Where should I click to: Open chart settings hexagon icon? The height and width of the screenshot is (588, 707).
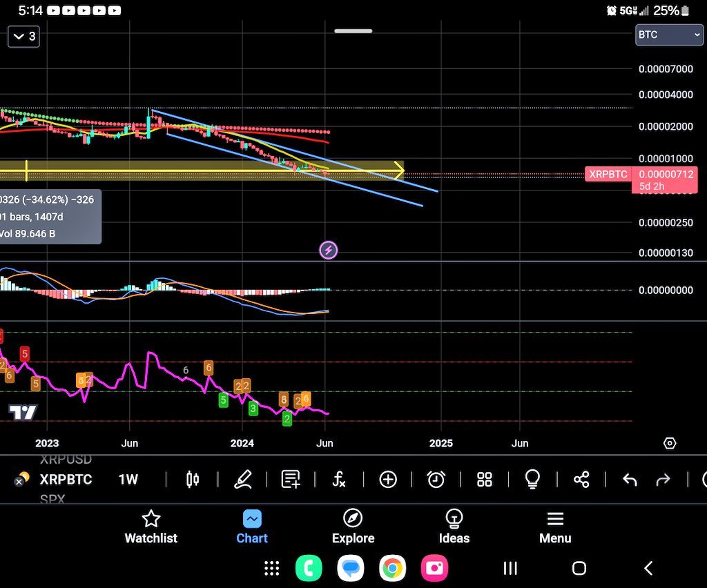[x=670, y=443]
